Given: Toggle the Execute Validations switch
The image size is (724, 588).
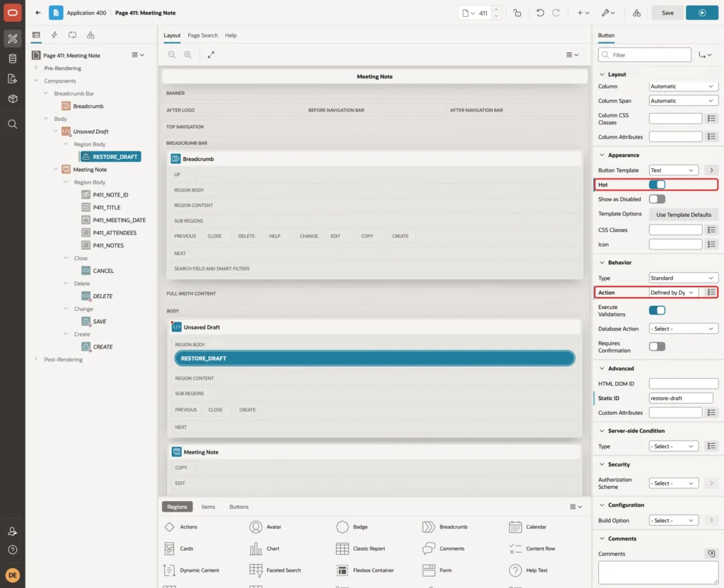Looking at the screenshot, I should point(657,310).
